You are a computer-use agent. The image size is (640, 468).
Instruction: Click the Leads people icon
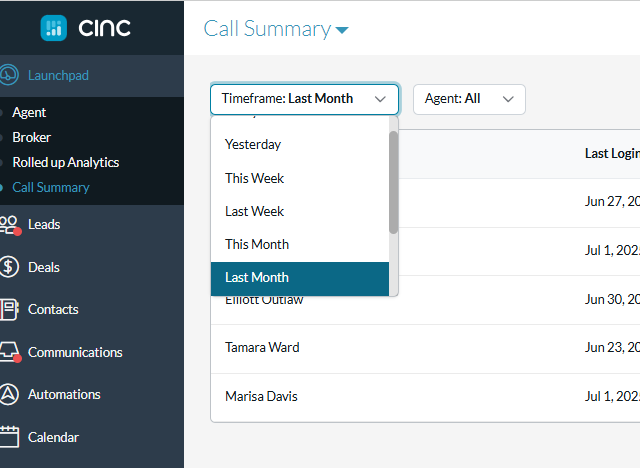pos(10,225)
